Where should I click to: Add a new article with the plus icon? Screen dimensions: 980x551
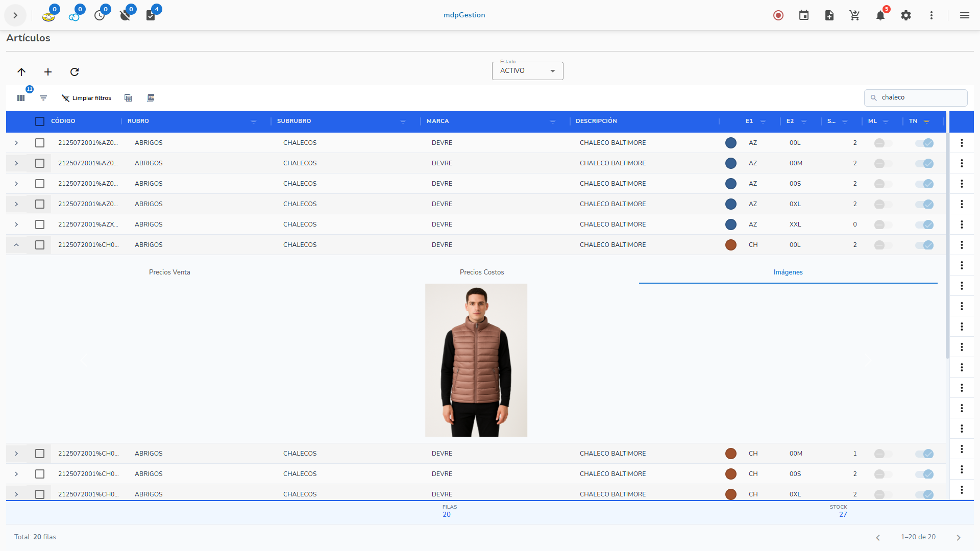[48, 72]
